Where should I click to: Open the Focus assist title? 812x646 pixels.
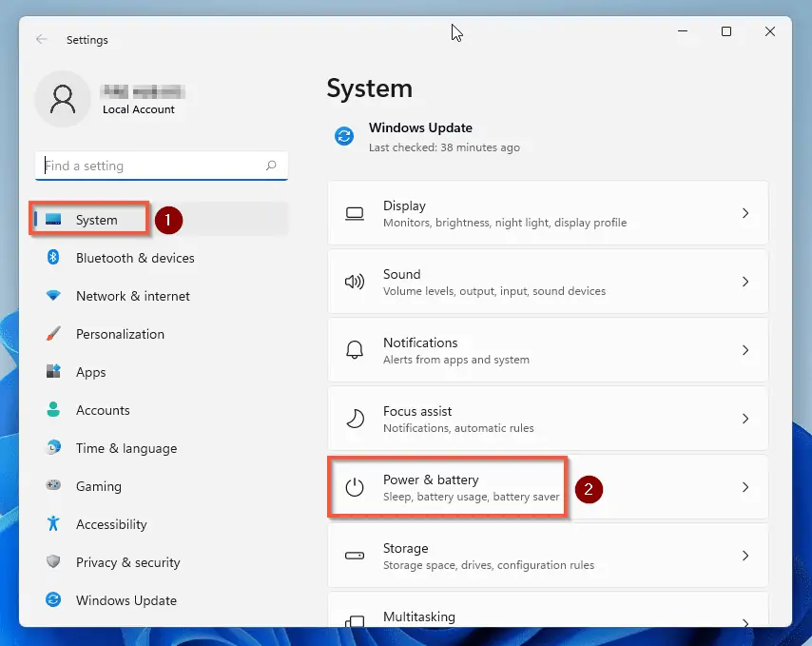(x=416, y=411)
